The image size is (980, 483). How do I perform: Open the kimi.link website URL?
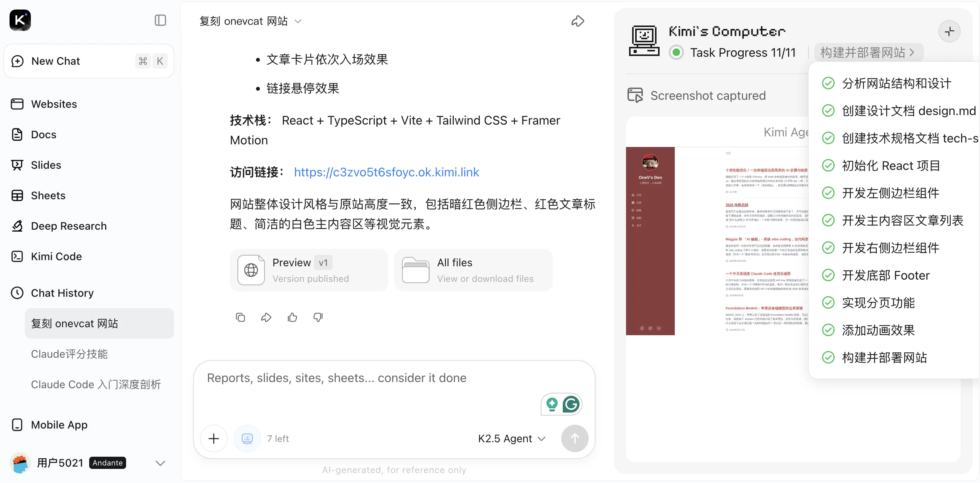[x=386, y=172]
